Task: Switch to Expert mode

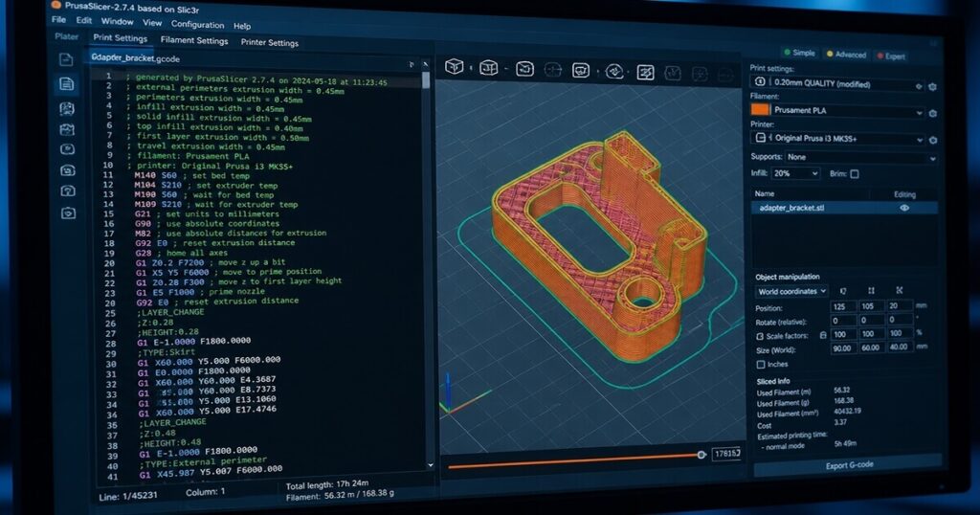Action: coord(891,56)
